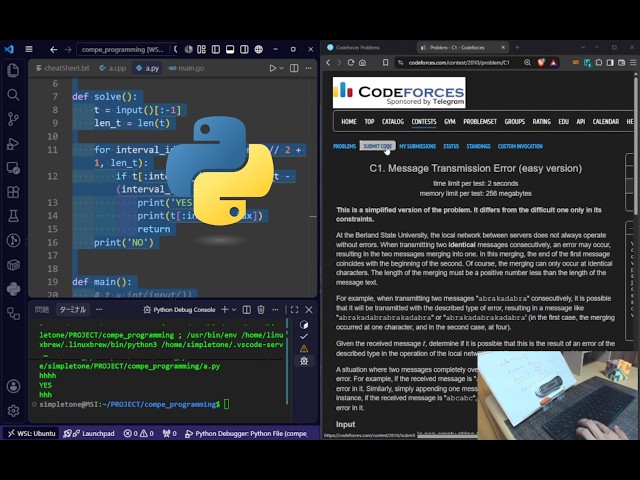Split the terminal panel

247,310
